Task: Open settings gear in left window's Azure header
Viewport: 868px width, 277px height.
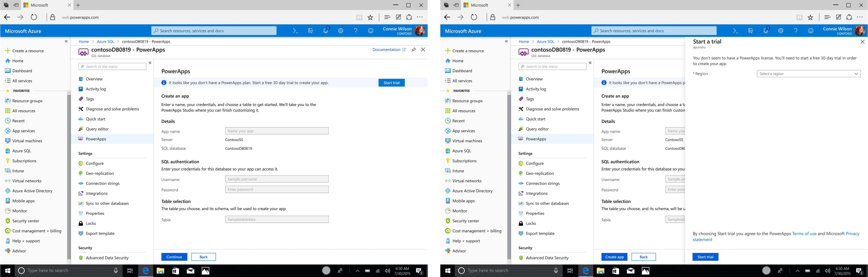Action: coord(340,31)
